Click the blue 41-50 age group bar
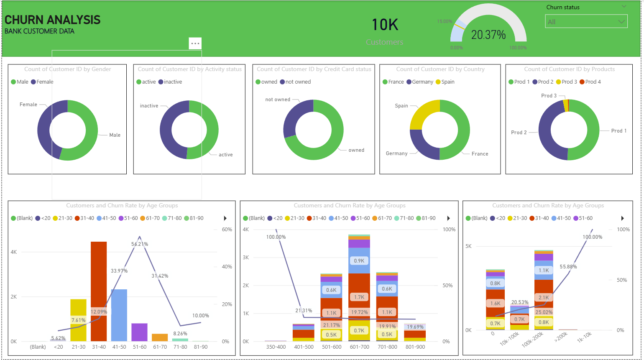This screenshot has height=360, width=644. point(119,315)
